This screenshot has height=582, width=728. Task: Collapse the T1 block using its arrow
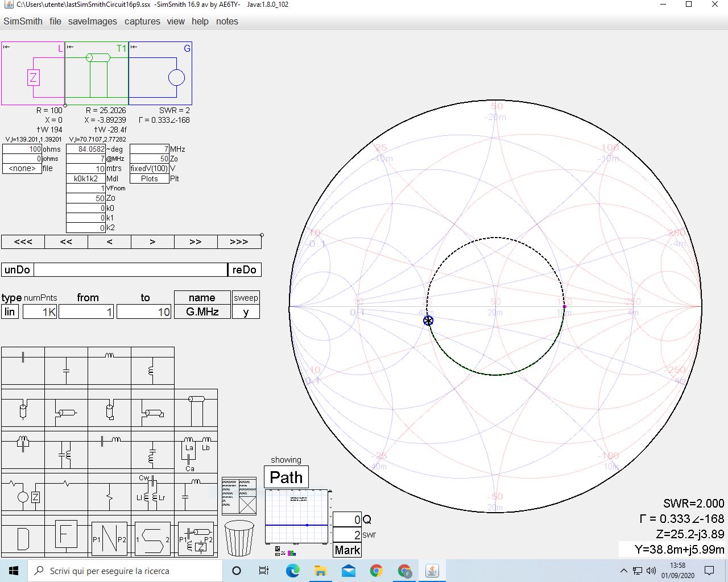pos(70,47)
